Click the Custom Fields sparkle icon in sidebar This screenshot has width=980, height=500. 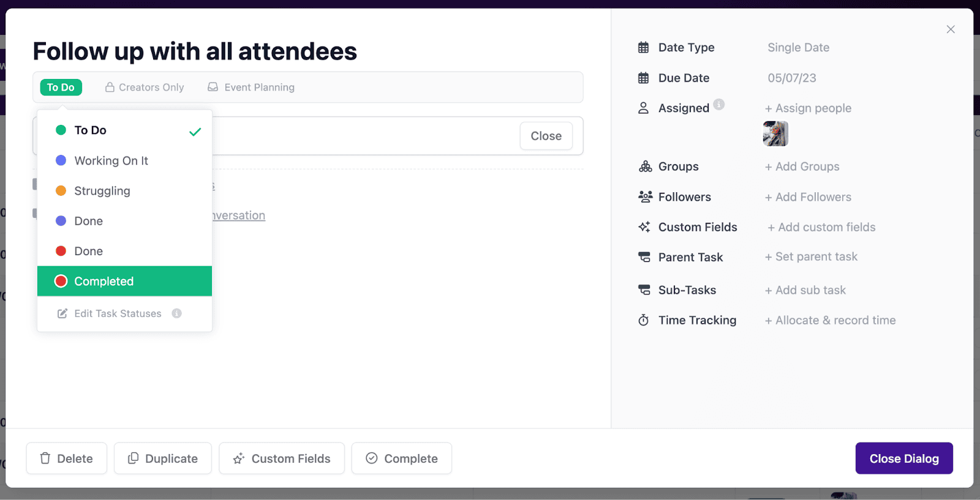pyautogui.click(x=644, y=227)
